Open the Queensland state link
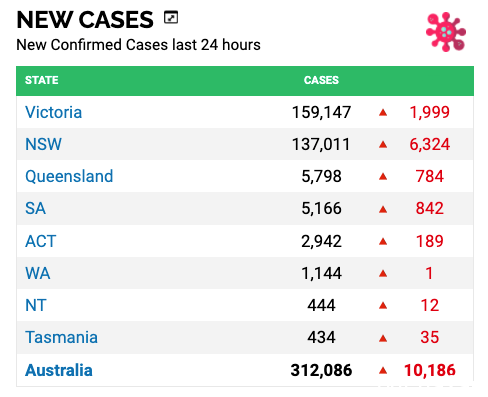This screenshot has height=397, width=488. click(69, 176)
